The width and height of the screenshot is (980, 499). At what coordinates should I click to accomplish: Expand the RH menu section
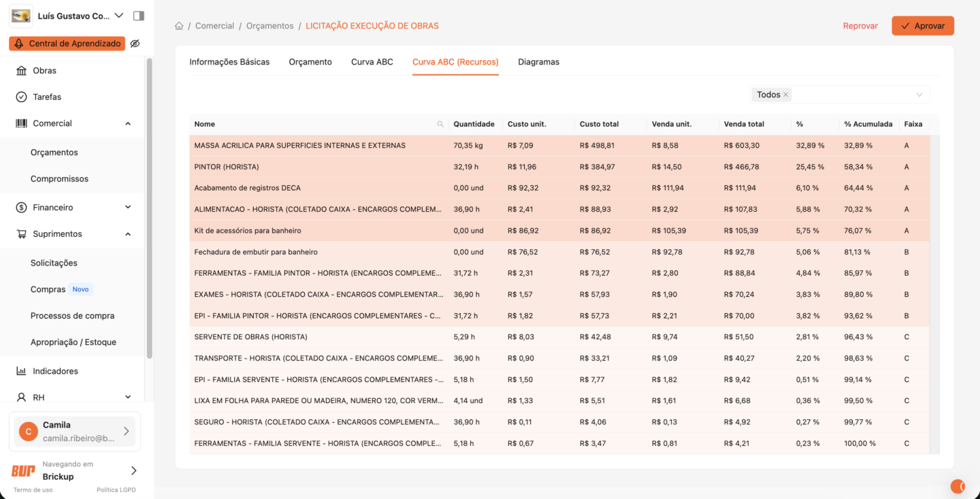click(128, 398)
